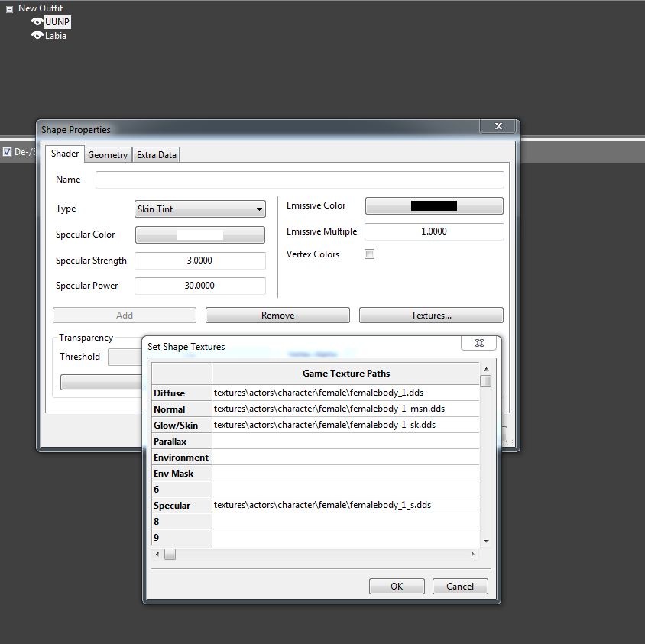The image size is (645, 644).
Task: Select the Diffuse texture path cell
Action: [346, 393]
